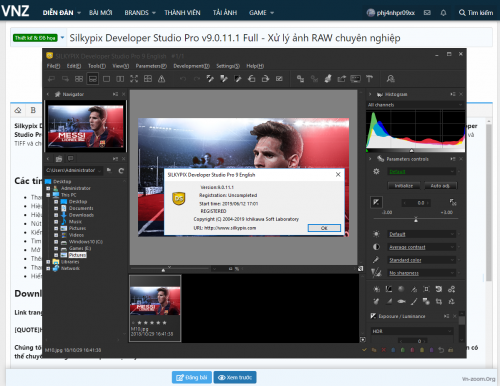Click the Tìm kiếm search in forum header
This screenshot has height=386, width=500.
(x=476, y=13)
